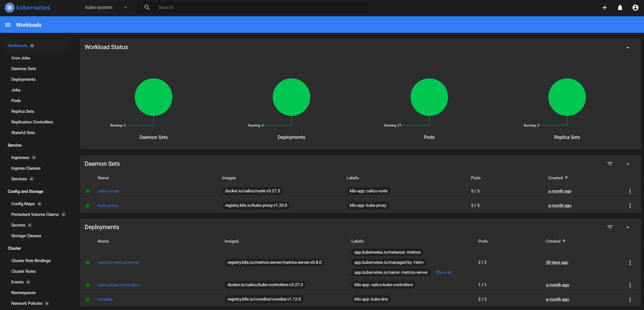The image size is (644, 310).
Task: Click the hamburger menu icon
Action: [8, 25]
